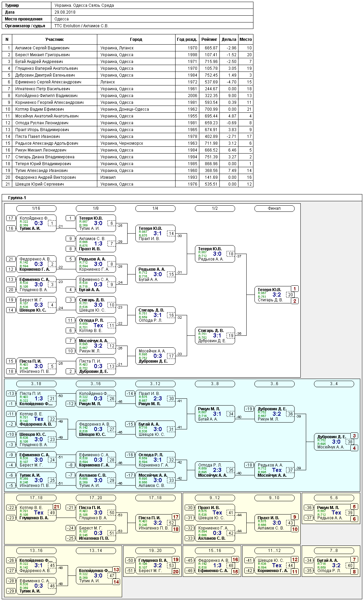Click the 1/8 round label
The height and width of the screenshot is (601, 364).
click(x=96, y=208)
